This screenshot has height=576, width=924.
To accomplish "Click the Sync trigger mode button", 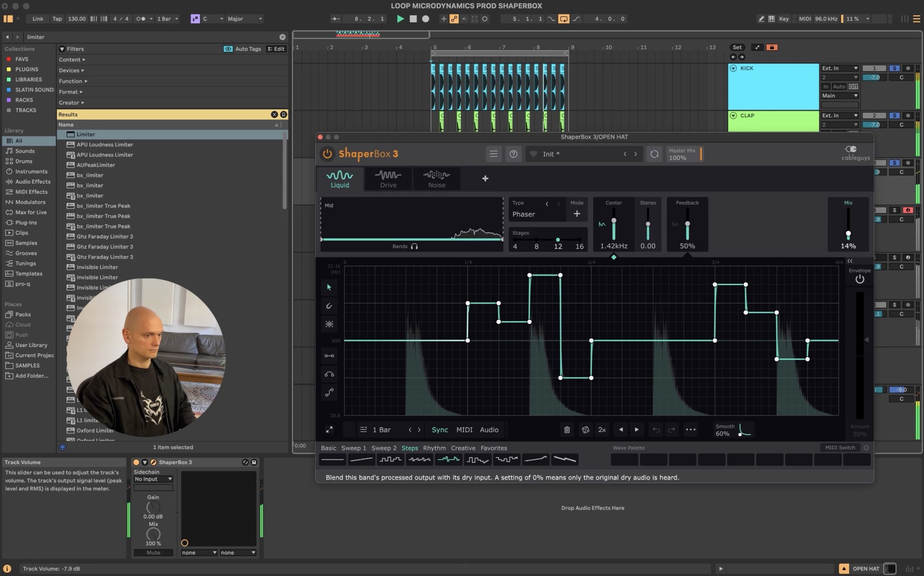I will 440,430.
